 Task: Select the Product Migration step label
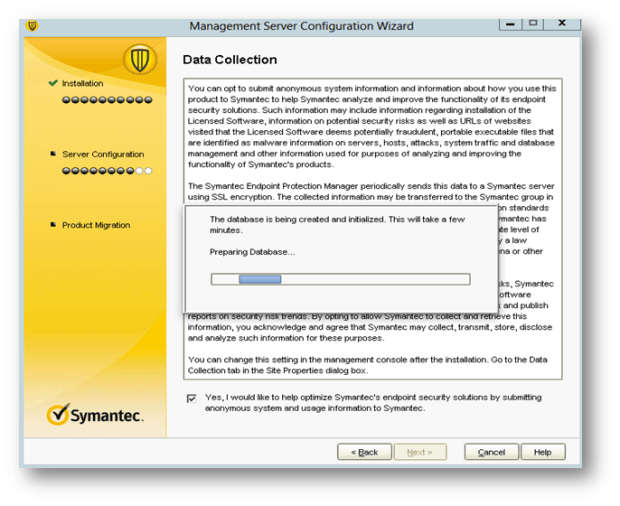(x=96, y=226)
